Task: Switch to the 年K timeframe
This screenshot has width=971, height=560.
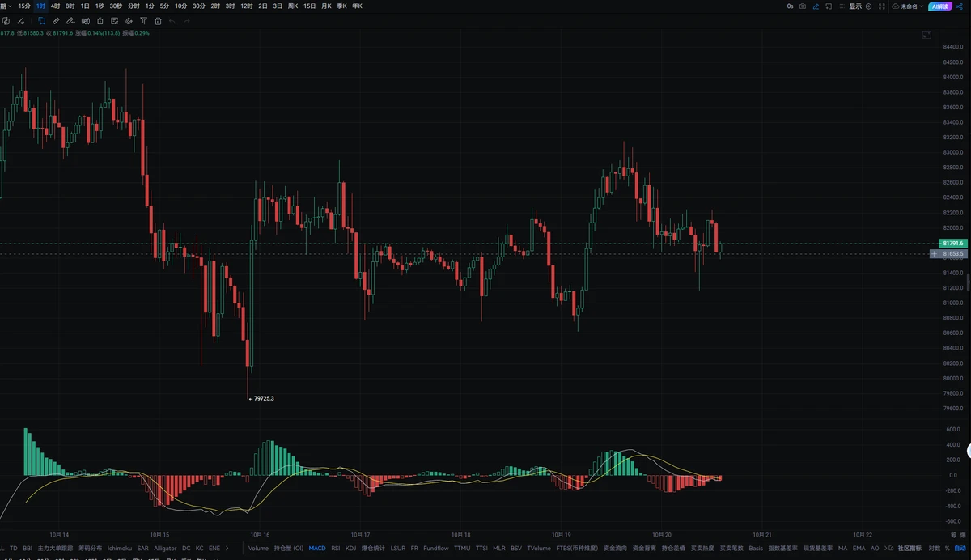Action: coord(357,6)
